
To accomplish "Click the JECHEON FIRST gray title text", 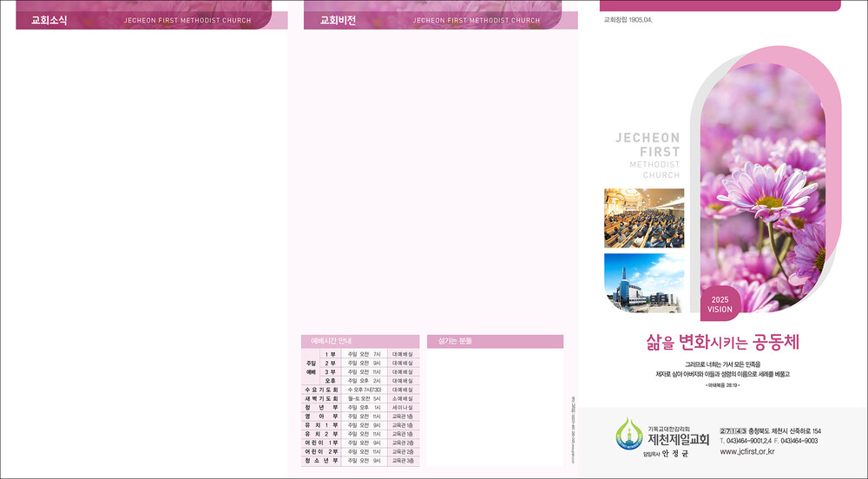I will (x=648, y=145).
